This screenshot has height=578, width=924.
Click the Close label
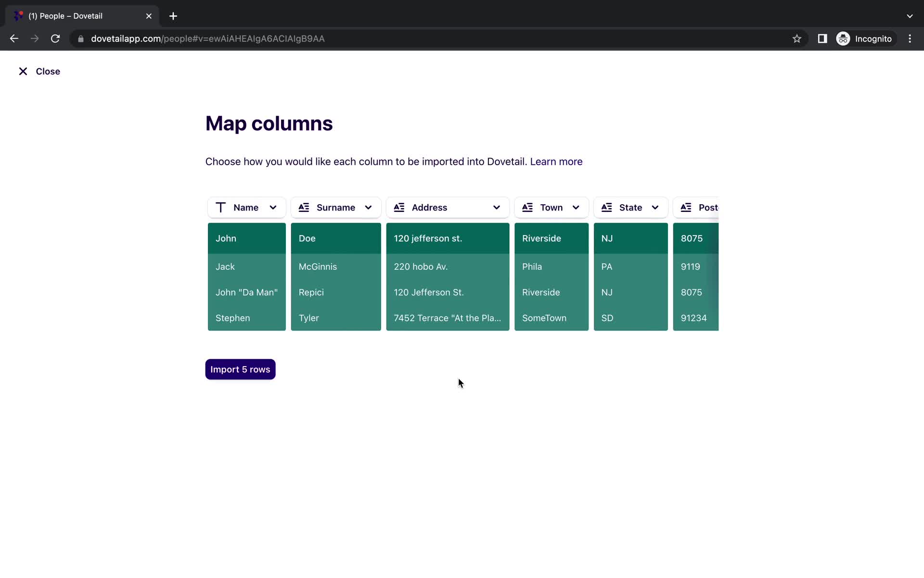pos(48,71)
